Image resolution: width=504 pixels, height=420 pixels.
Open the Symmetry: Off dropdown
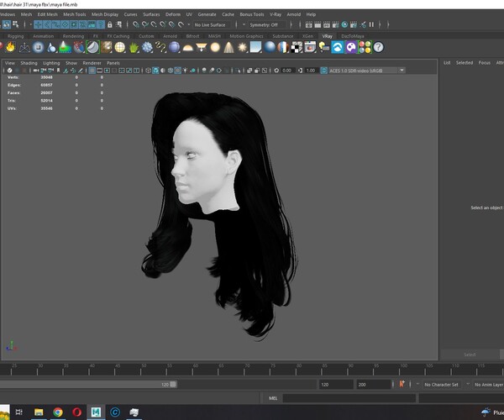click(267, 24)
